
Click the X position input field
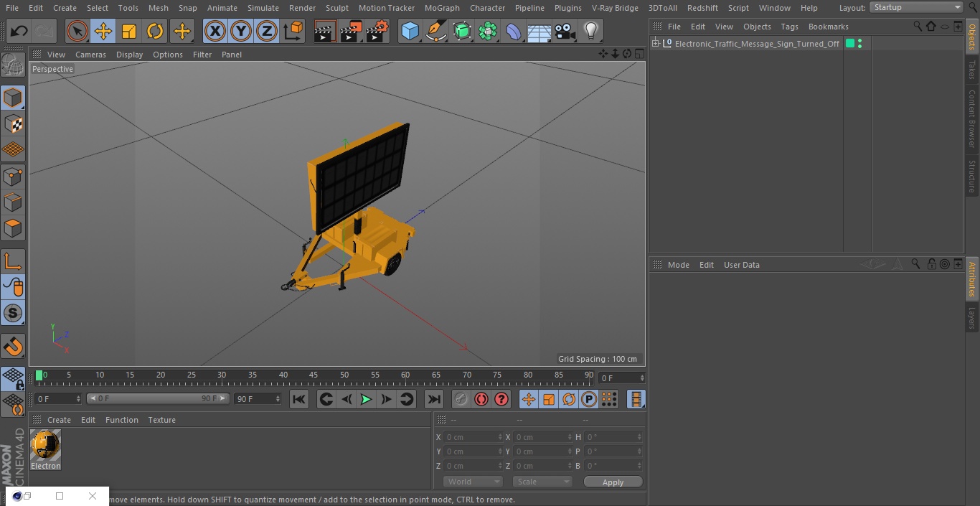(x=473, y=437)
